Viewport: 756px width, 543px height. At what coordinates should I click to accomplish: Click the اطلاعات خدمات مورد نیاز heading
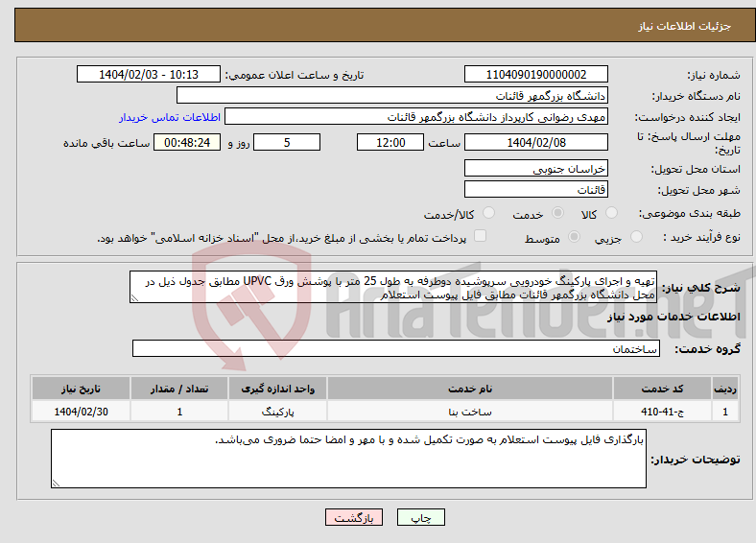tap(673, 317)
